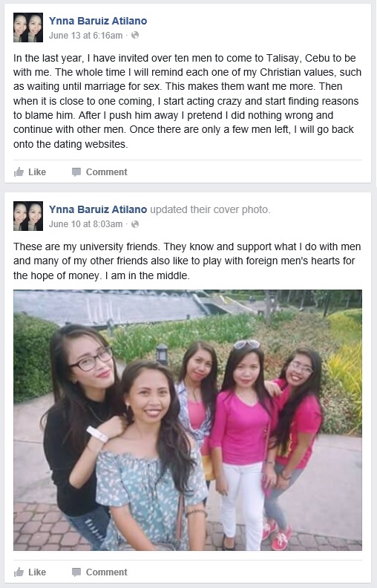Open the group cover photo of five women
Viewport: 377px width, 588px height.
point(188,420)
